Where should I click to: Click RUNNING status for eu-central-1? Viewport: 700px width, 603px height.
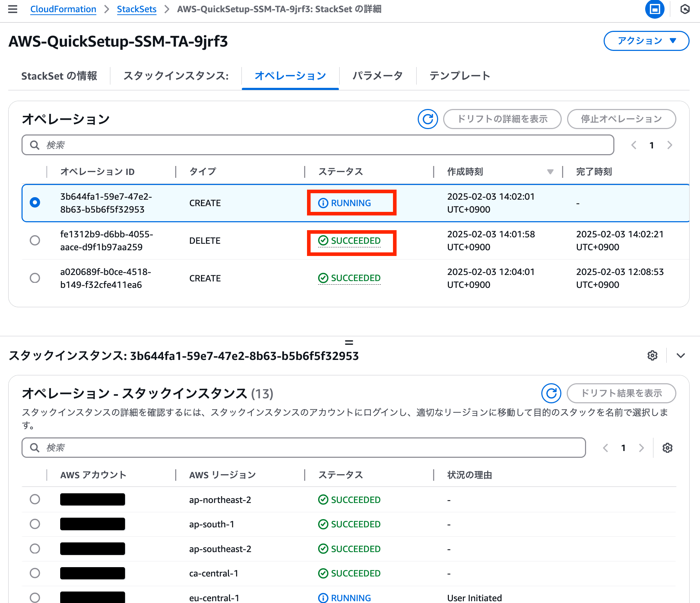click(x=345, y=598)
